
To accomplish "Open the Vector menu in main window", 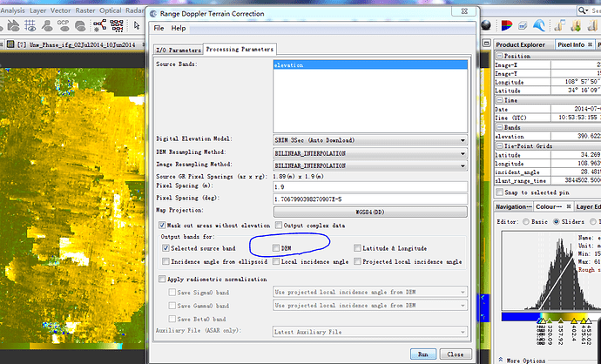I will click(x=61, y=10).
